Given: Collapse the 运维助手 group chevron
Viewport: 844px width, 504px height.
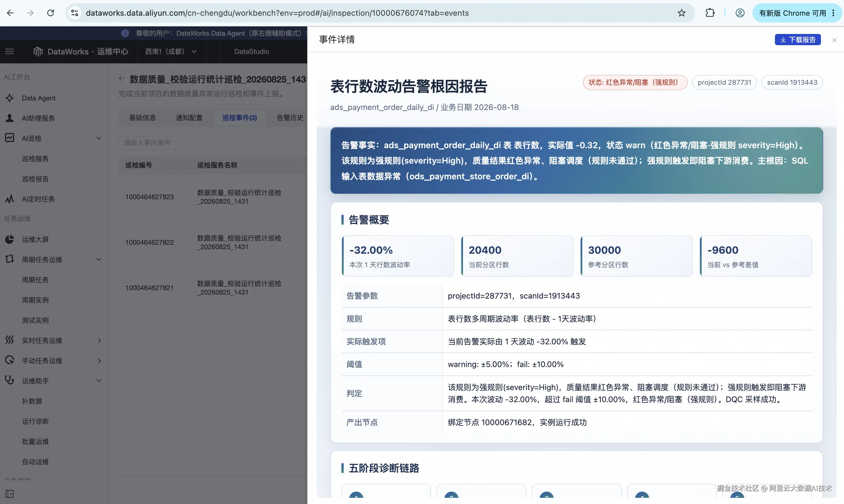Looking at the screenshot, I should coord(99,381).
